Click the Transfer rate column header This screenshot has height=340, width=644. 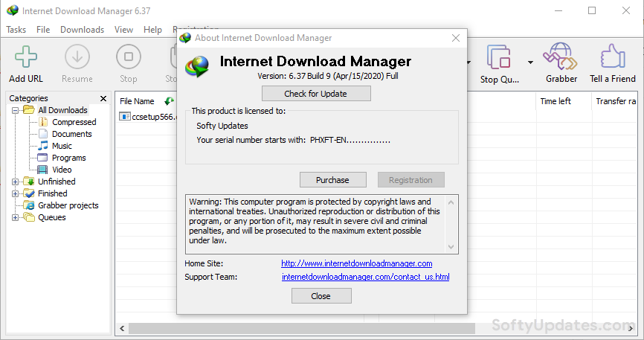[x=616, y=101]
